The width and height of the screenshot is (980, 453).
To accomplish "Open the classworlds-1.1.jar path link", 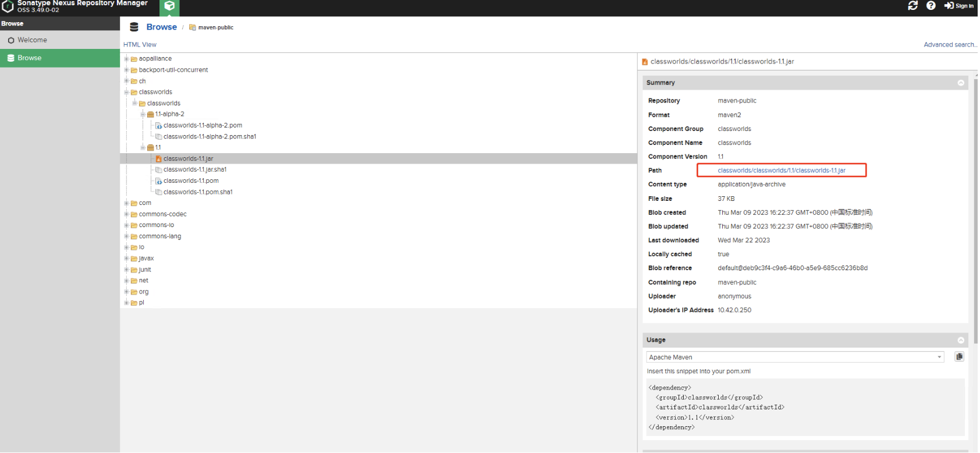I will [x=782, y=171].
